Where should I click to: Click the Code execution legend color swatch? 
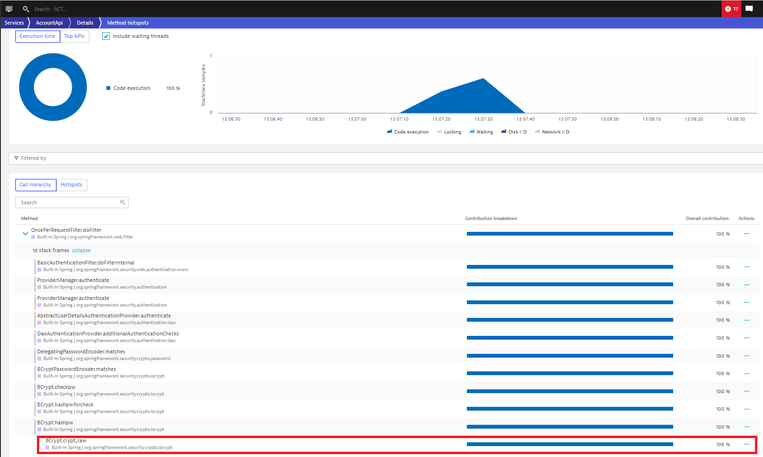pos(109,88)
